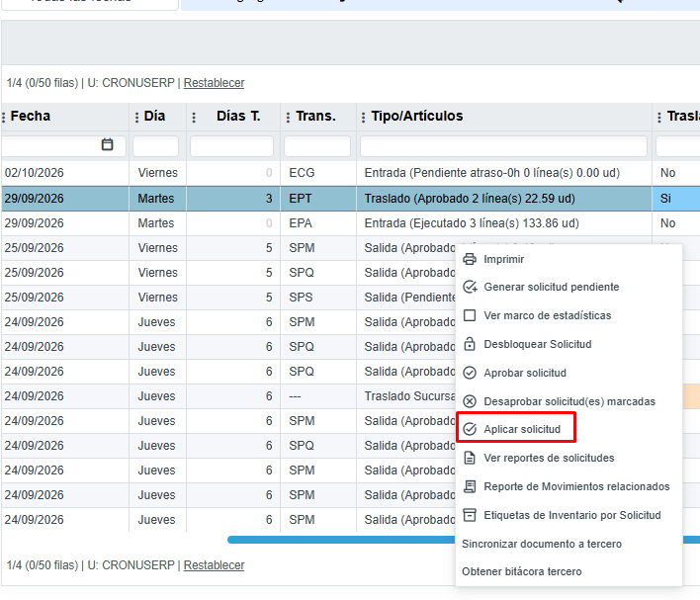
Task: Open the Trasl column options handle
Action: pyautogui.click(x=658, y=117)
